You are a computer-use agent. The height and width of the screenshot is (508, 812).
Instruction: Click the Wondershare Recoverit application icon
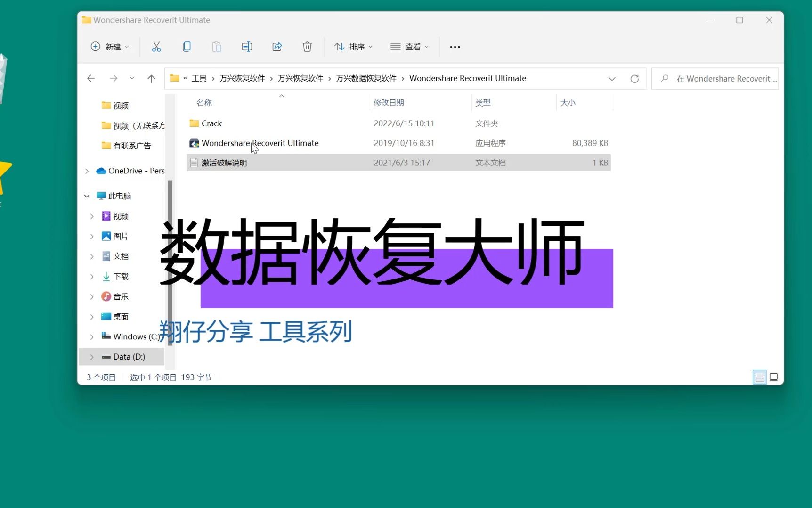point(194,143)
